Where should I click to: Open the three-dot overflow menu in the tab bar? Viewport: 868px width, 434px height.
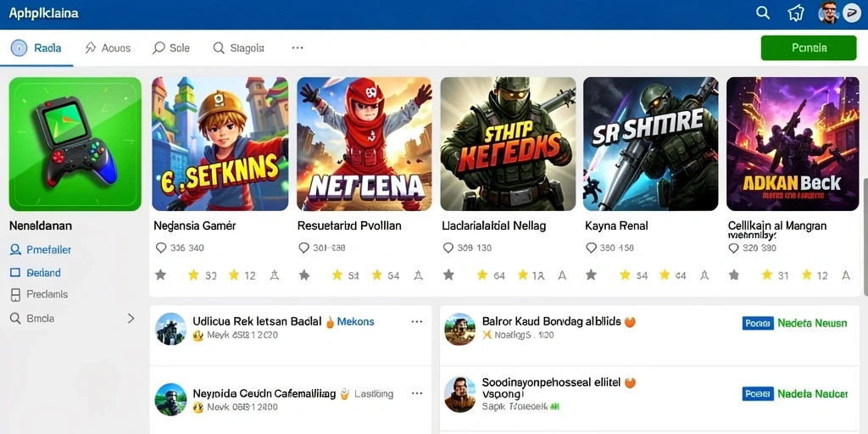[x=298, y=48]
